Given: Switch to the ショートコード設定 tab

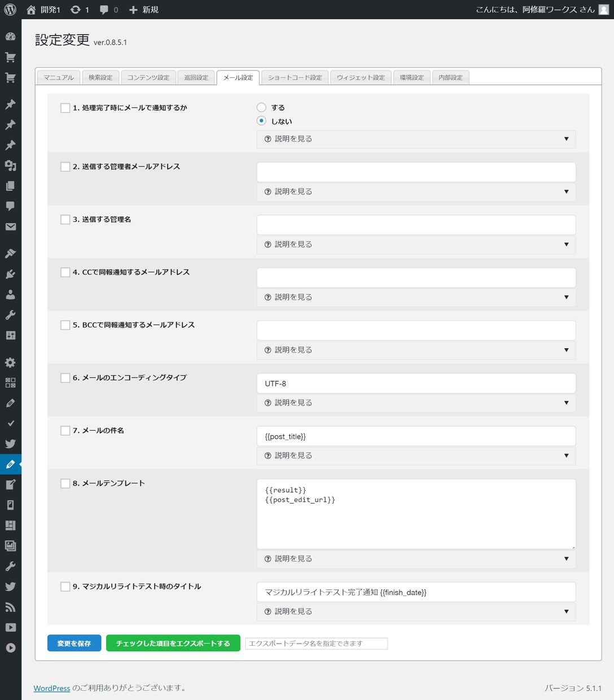Looking at the screenshot, I should pos(295,77).
